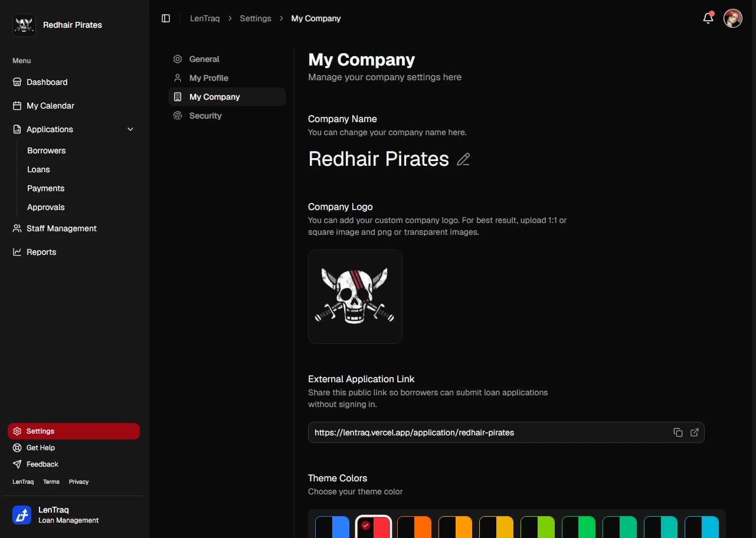Click the LenTraq logo in the footer
This screenshot has width=756, height=538.
pos(22,515)
